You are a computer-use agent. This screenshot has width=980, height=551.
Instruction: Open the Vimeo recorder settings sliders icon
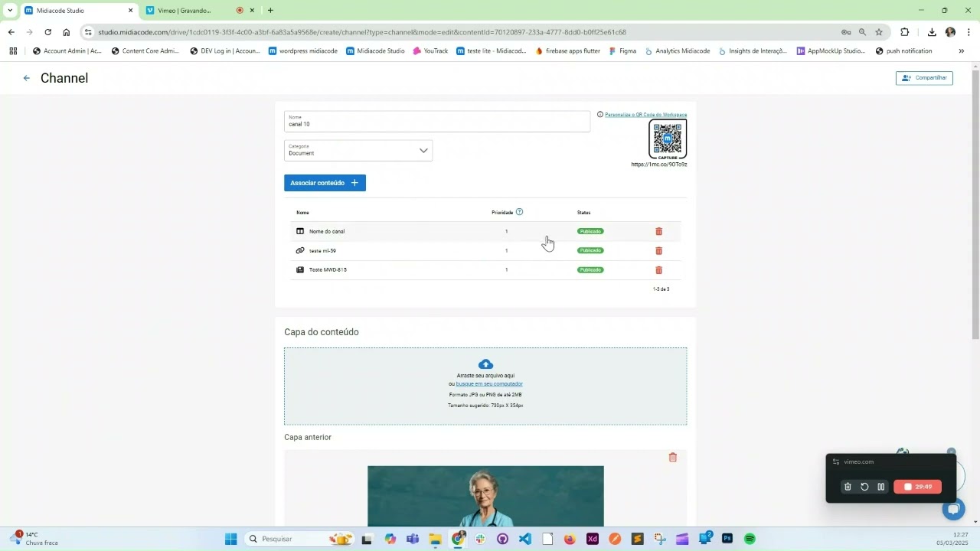pyautogui.click(x=836, y=462)
